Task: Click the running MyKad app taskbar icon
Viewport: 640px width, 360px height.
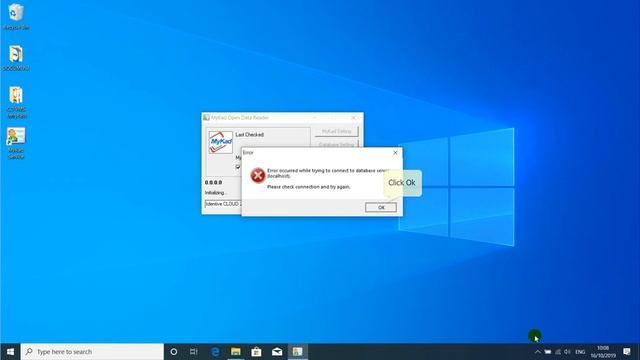Action: coord(298,351)
